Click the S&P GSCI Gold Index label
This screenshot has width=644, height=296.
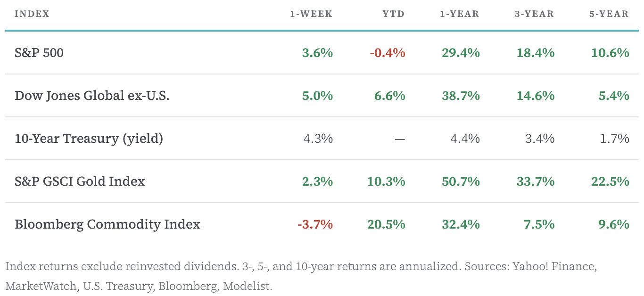click(80, 181)
